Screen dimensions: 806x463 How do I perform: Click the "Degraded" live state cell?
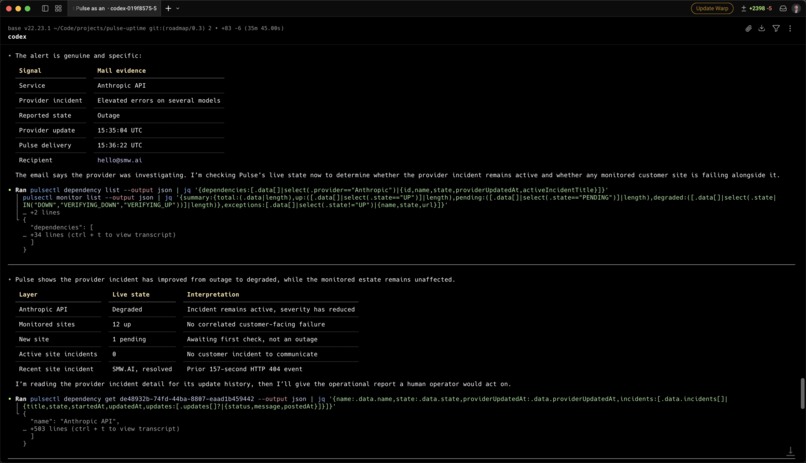coord(127,309)
